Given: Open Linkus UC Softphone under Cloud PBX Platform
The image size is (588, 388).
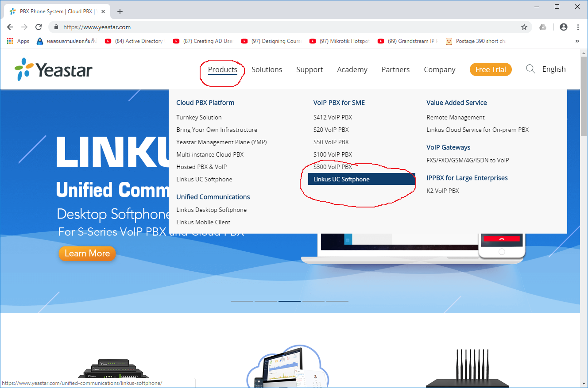Looking at the screenshot, I should point(205,179).
